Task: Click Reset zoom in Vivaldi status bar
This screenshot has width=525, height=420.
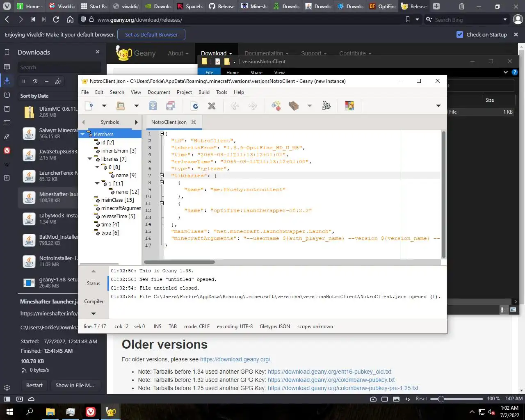Action: point(421,399)
